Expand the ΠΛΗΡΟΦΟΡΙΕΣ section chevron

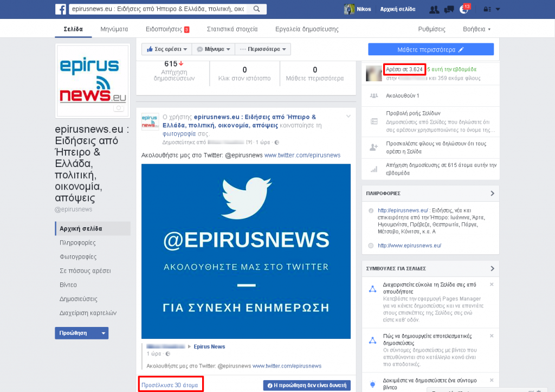[492, 194]
